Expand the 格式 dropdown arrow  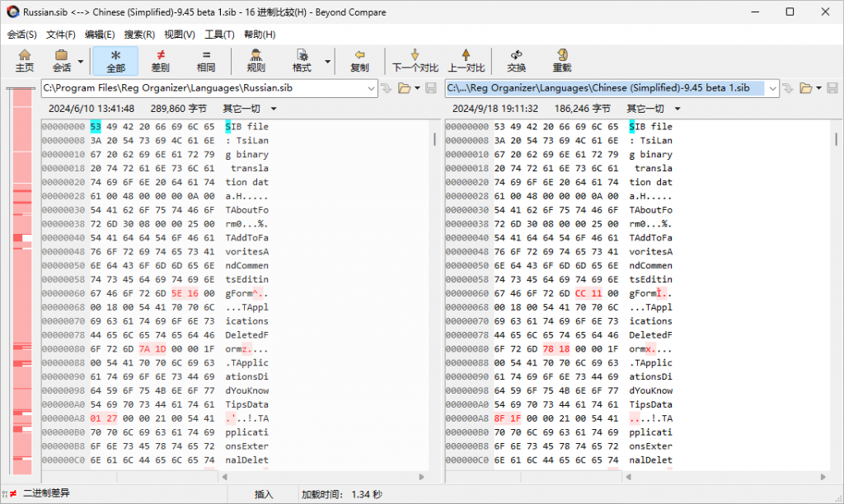click(x=327, y=61)
